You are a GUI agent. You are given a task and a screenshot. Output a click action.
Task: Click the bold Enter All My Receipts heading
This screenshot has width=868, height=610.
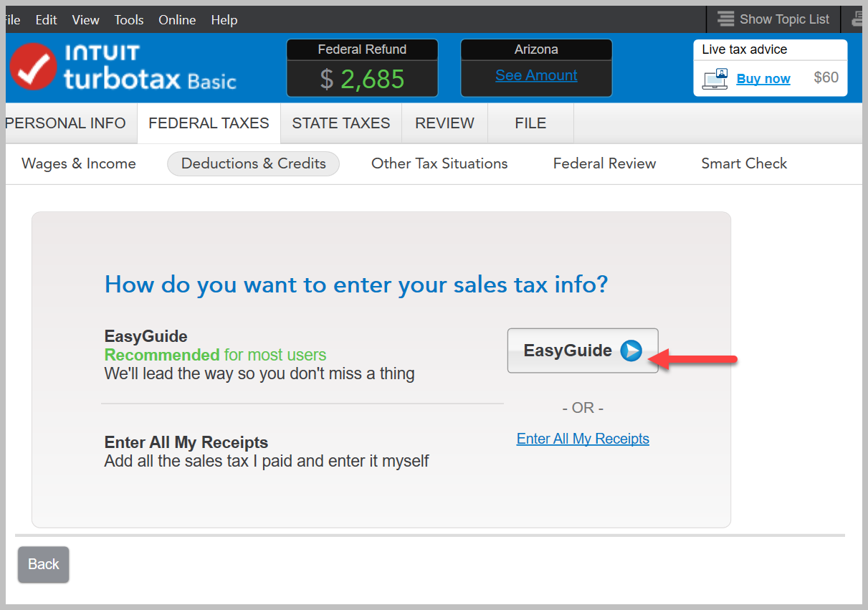[186, 442]
